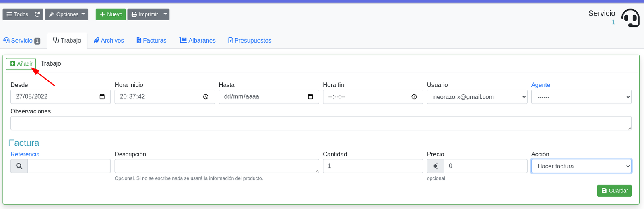The height and width of the screenshot is (209, 644).
Task: Open the Facturas tab
Action: click(151, 41)
